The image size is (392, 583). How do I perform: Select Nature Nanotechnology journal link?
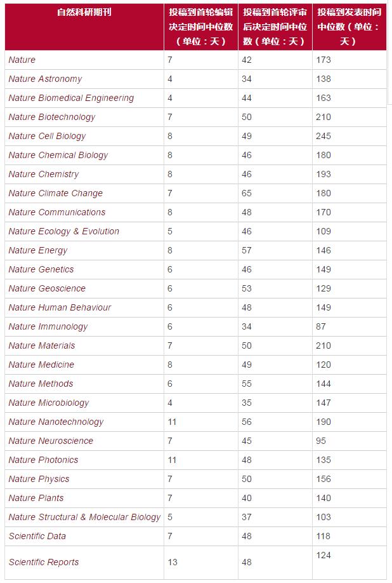click(56, 422)
